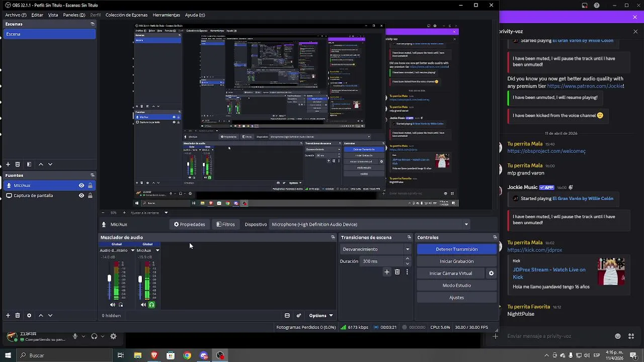This screenshot has width=644, height=362.
Task: Open the Colección de Escenas menu
Action: [126, 15]
